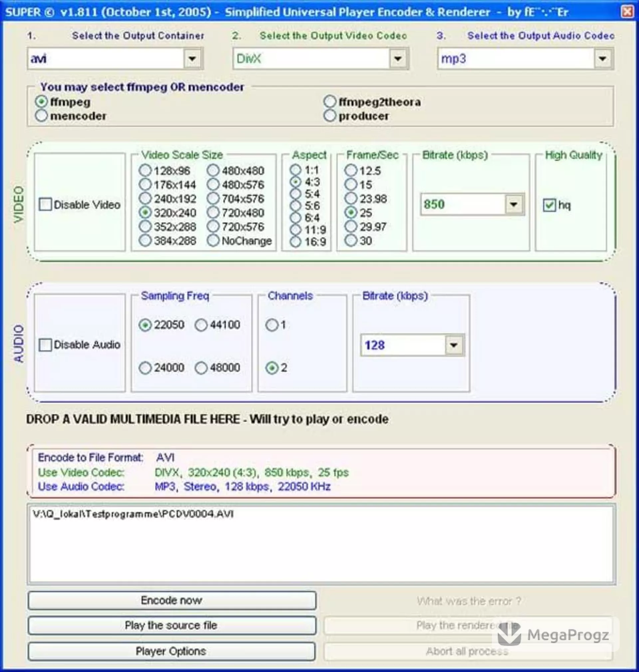Pick 15 frames per second
Image resolution: width=639 pixels, height=672 pixels.
[351, 185]
